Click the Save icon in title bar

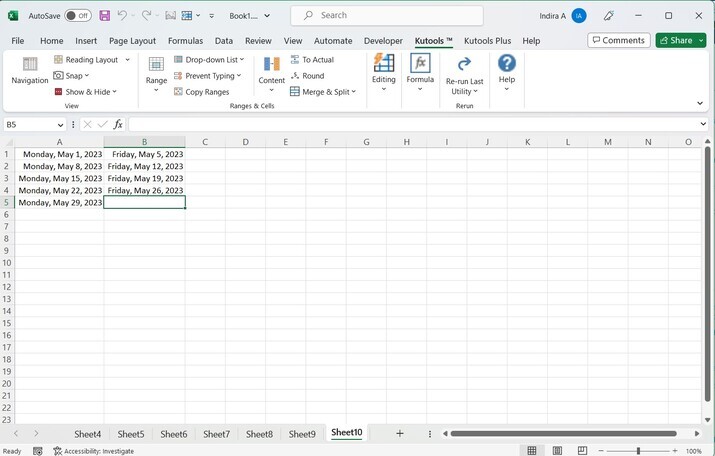click(x=104, y=16)
